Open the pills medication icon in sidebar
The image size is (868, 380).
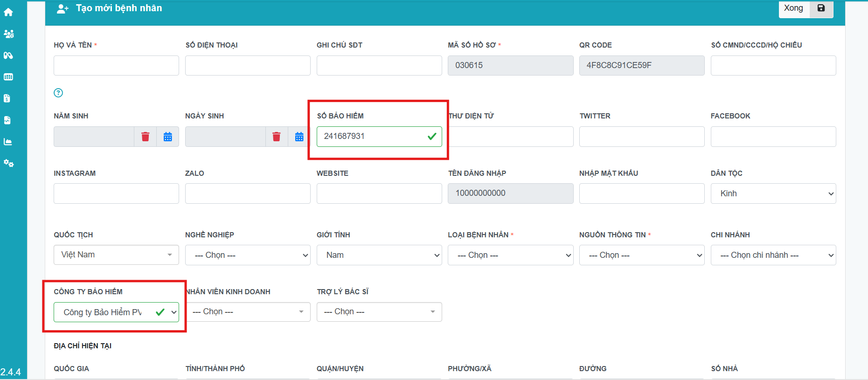click(8, 55)
